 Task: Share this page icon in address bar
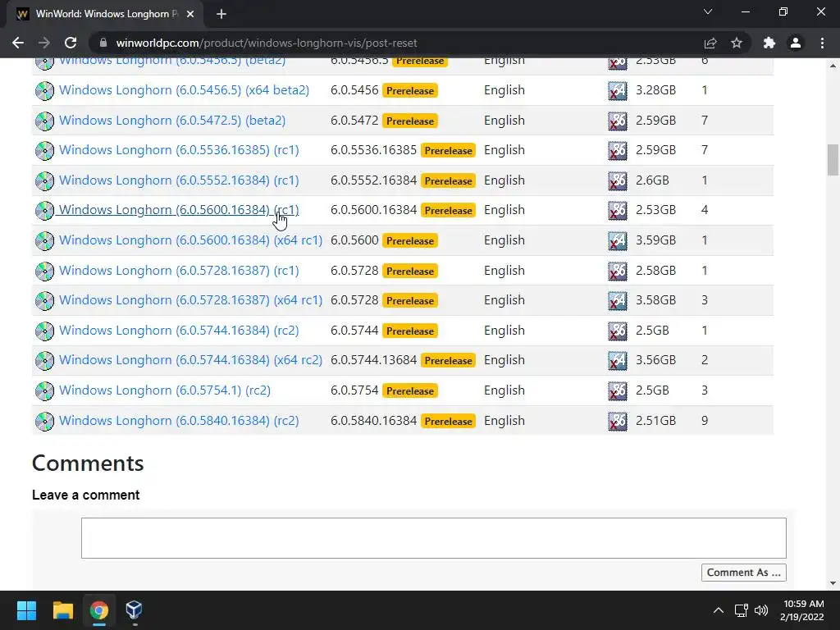coord(710,43)
